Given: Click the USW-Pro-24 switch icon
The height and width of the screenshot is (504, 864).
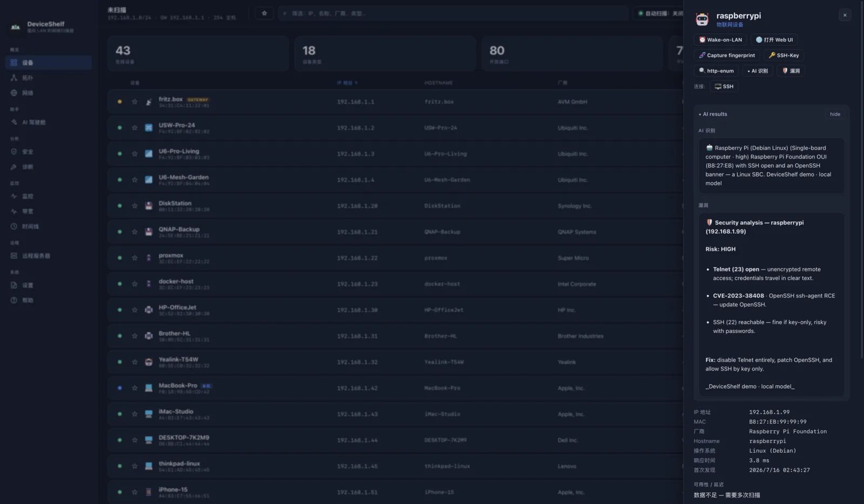Looking at the screenshot, I should (x=148, y=128).
